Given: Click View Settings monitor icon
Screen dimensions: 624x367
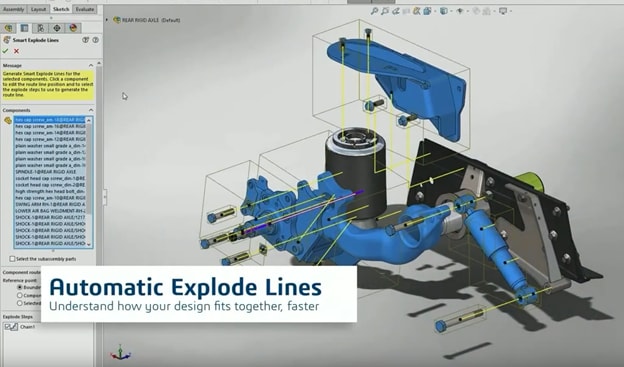Looking at the screenshot, I should click(503, 11).
